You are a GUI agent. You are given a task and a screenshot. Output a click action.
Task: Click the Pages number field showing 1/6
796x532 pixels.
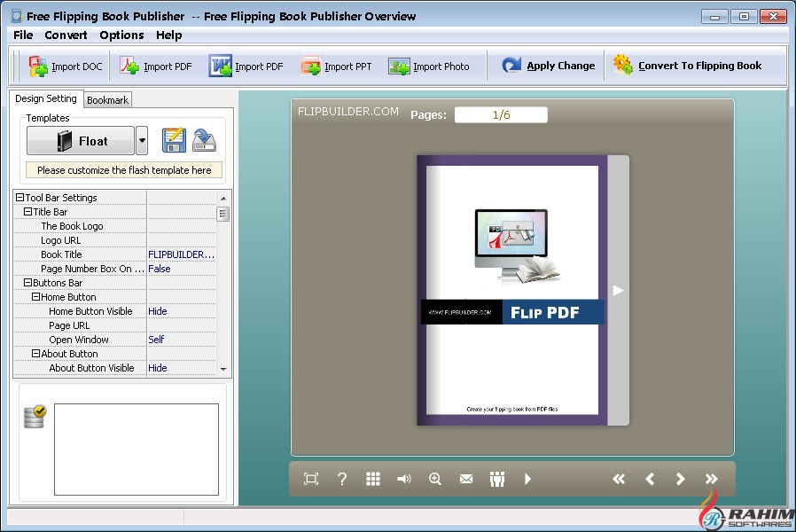pyautogui.click(x=501, y=114)
